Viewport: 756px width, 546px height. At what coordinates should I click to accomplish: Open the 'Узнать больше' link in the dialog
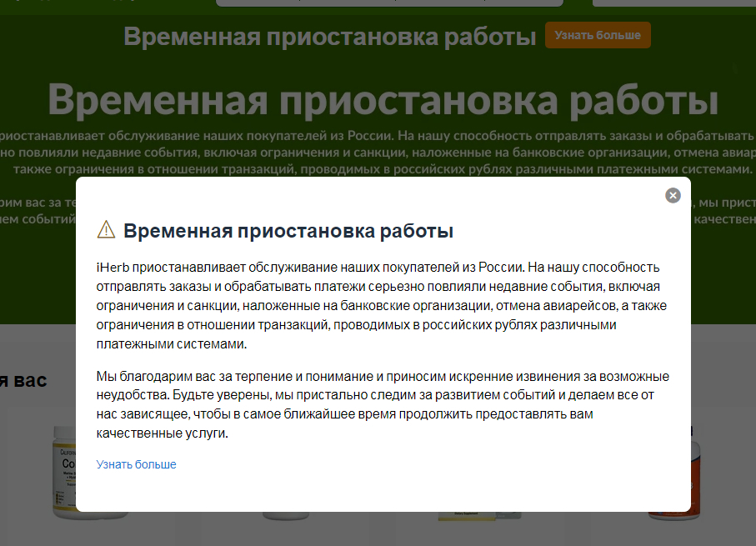point(136,464)
